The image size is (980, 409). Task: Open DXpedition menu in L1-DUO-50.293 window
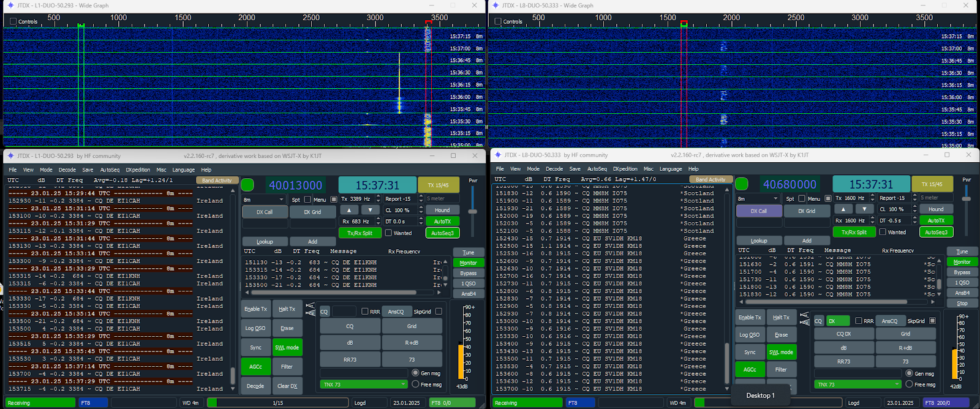tap(138, 170)
